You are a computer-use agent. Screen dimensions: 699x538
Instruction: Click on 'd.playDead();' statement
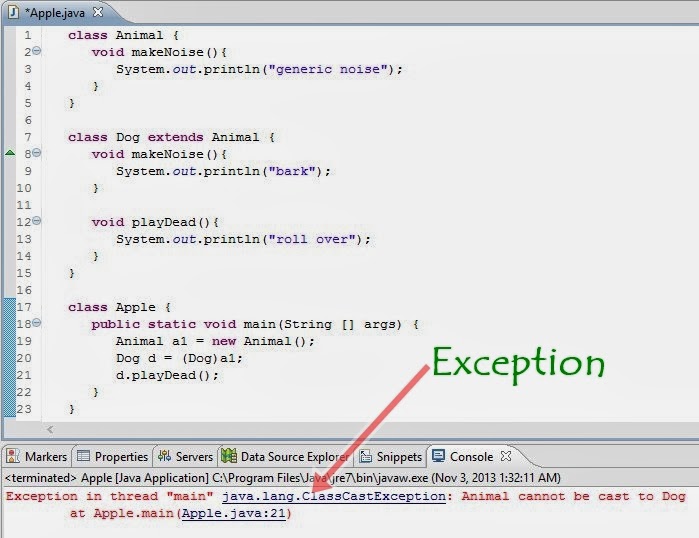click(167, 375)
